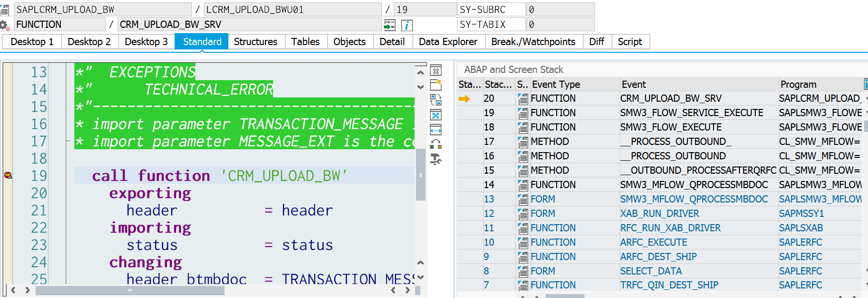Click the gear icon next to the FUNCTION field
Screen dimensions: 868x298
pos(5,25)
